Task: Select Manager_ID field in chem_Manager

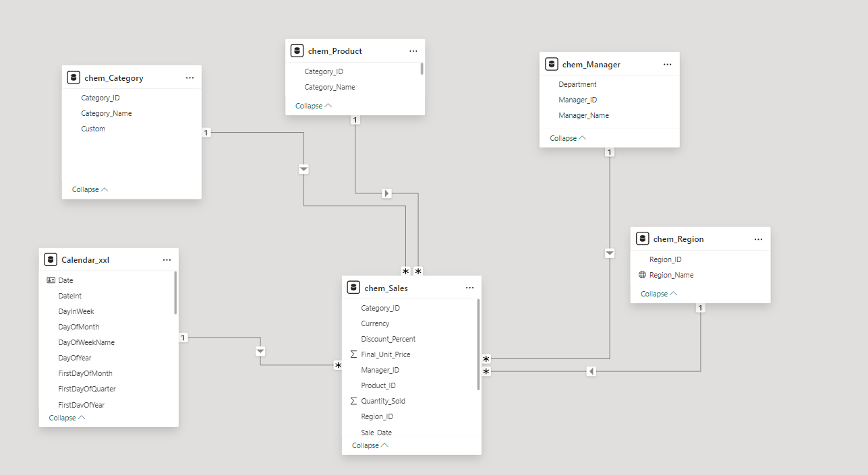Action: (578, 100)
